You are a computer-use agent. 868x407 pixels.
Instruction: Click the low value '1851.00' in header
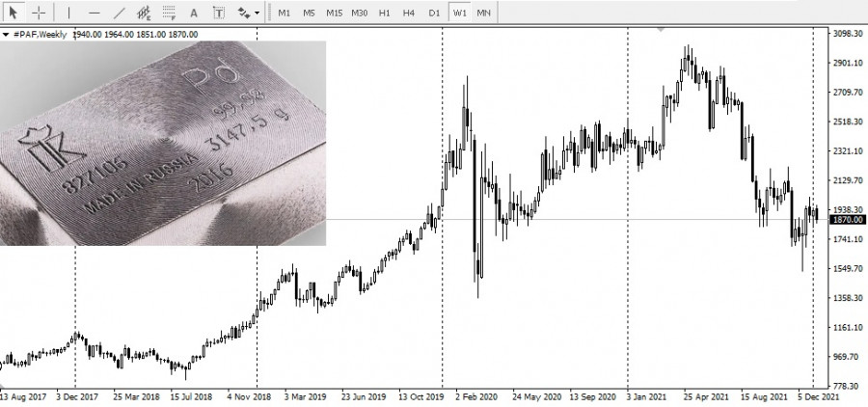pos(151,35)
